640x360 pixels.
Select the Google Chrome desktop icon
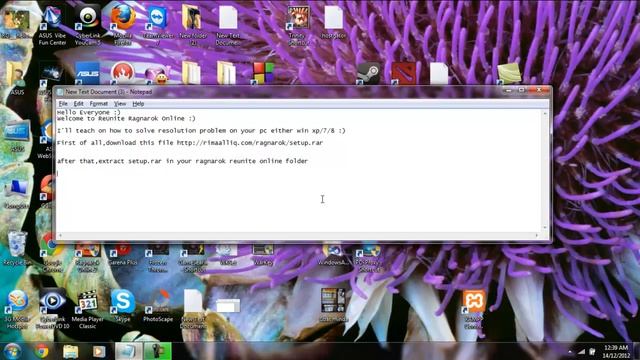52,252
